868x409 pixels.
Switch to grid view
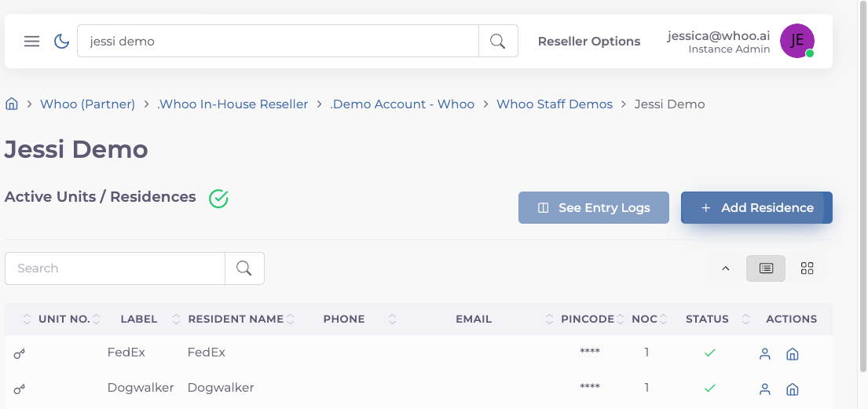point(807,268)
